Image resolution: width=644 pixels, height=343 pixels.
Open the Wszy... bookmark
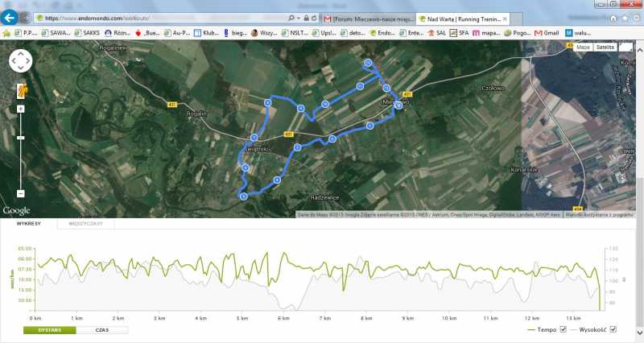(x=264, y=33)
